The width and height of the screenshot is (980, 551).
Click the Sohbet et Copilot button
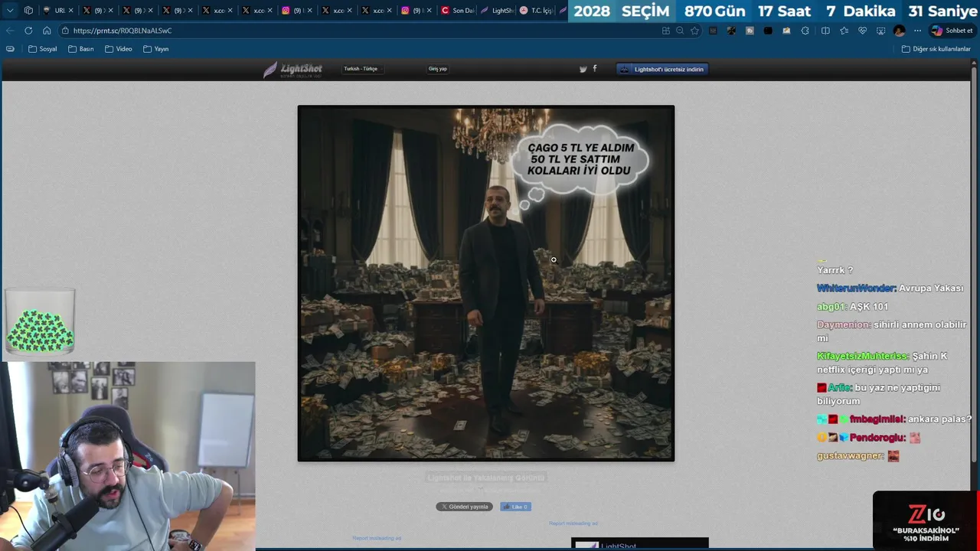tap(952, 31)
